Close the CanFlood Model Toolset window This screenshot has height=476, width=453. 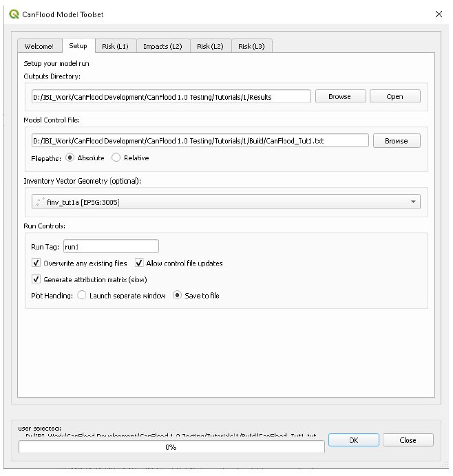point(439,14)
